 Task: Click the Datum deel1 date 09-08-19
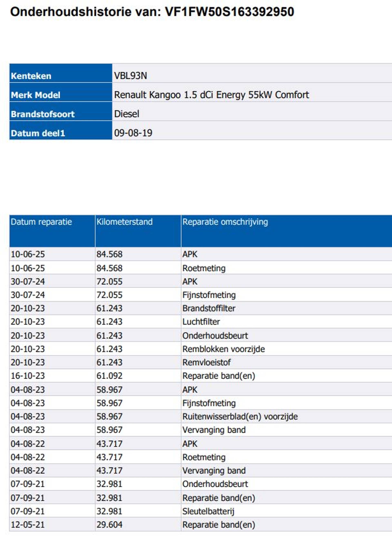point(133,133)
